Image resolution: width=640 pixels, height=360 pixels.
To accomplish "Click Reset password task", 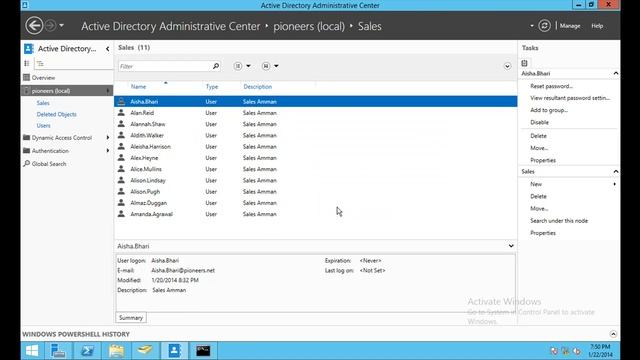I will [x=551, y=86].
